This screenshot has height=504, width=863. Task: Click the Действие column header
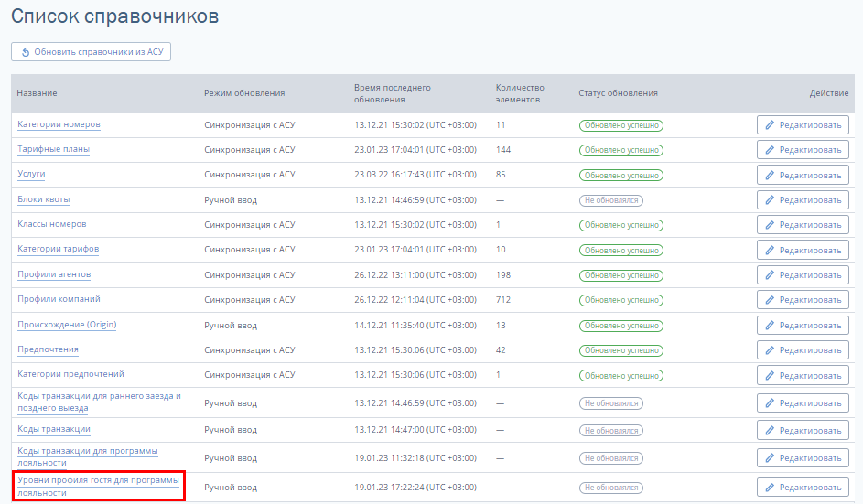tap(829, 93)
